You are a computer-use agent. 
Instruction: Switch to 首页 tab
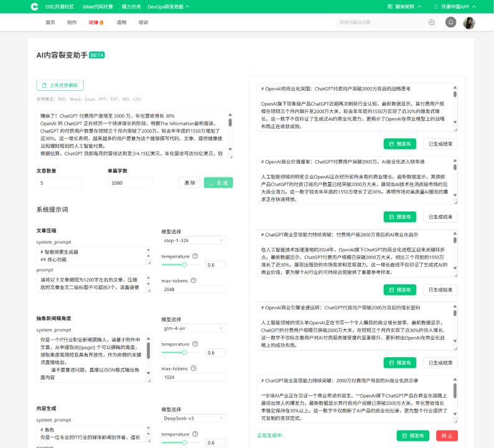(50, 22)
